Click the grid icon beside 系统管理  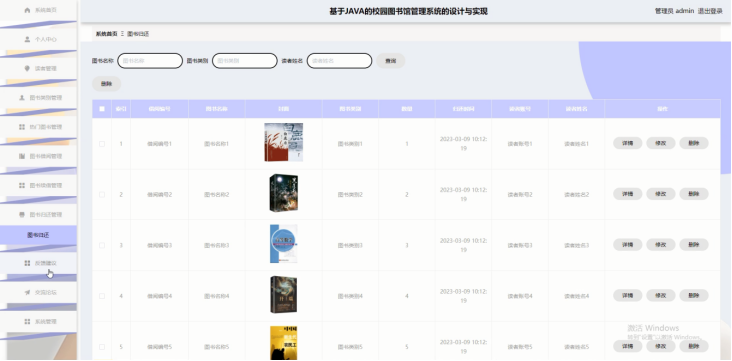[x=27, y=321]
